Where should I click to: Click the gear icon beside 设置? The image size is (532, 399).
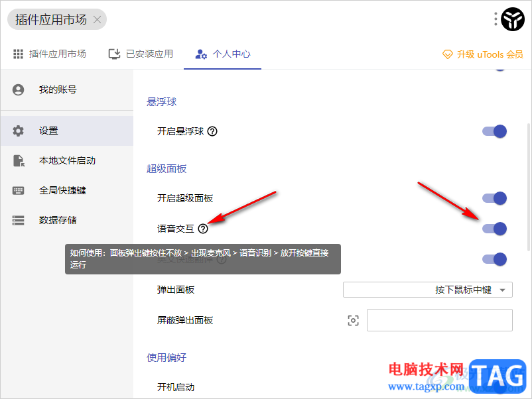pos(19,131)
